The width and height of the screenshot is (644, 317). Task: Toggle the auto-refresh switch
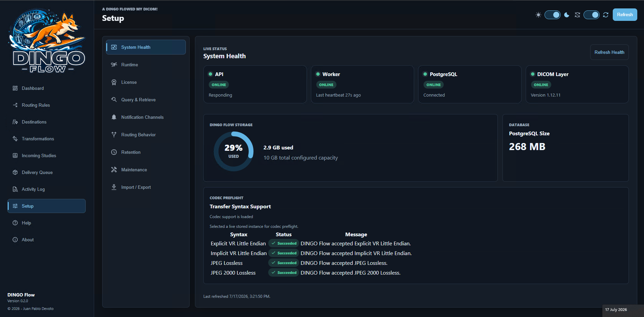pos(592,15)
